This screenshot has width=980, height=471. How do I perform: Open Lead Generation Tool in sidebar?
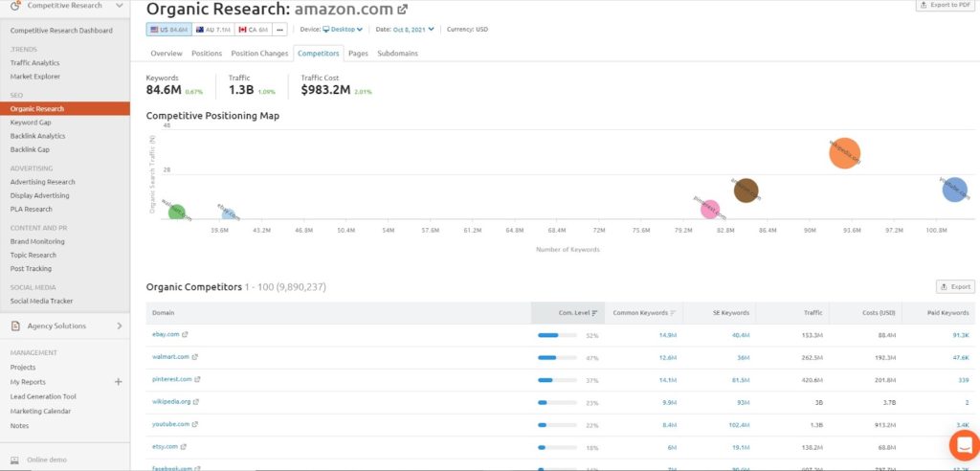coord(43,396)
